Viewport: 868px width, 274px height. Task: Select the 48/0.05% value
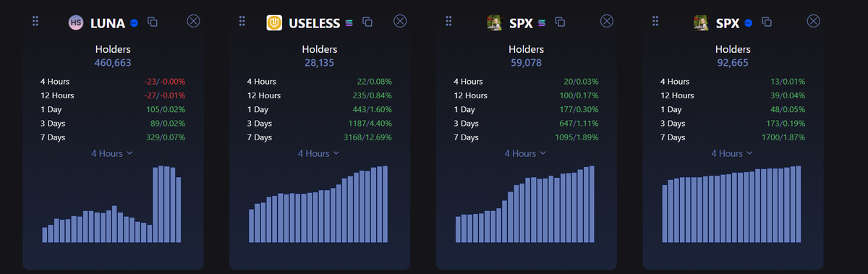[x=788, y=109]
